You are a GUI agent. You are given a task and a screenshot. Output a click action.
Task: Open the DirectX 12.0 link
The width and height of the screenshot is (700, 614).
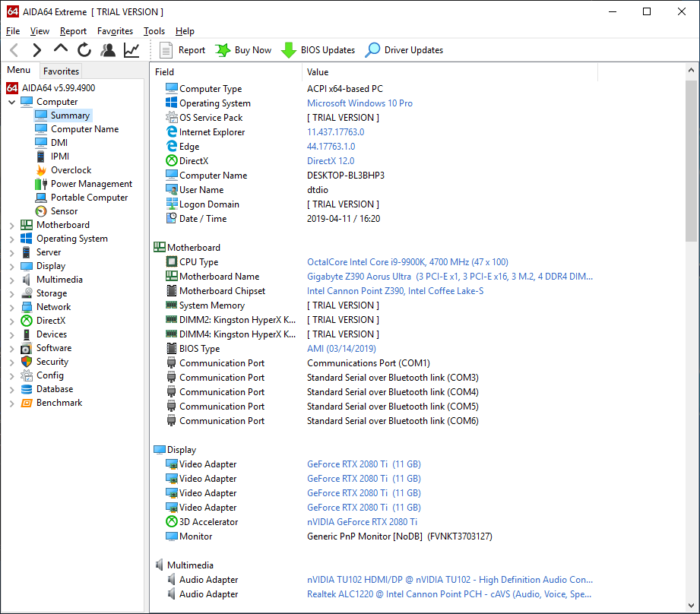coord(331,160)
